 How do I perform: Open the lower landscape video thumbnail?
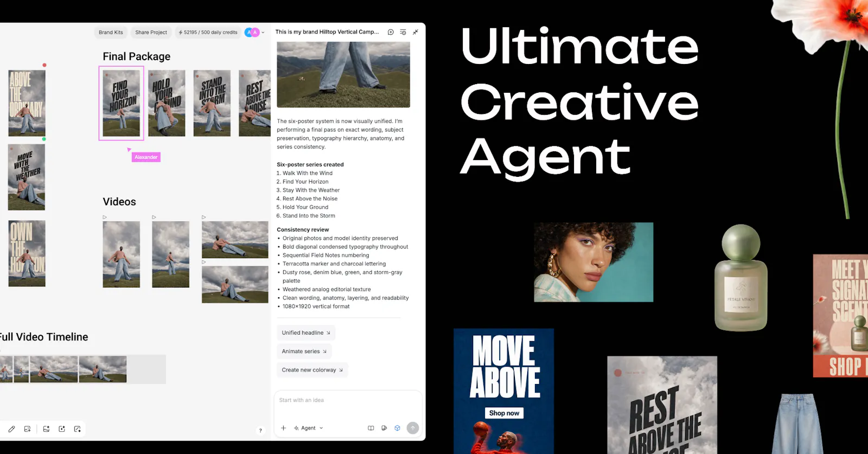click(235, 285)
